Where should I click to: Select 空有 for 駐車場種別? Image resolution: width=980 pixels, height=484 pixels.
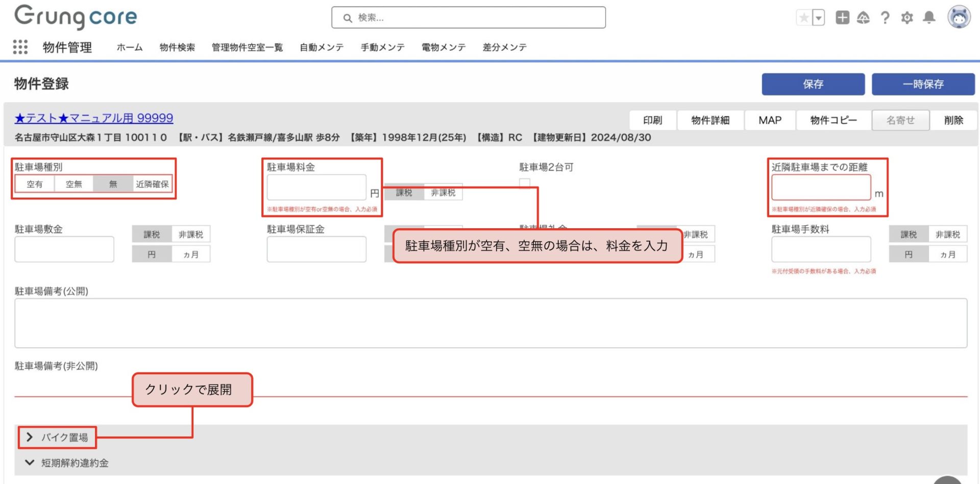tap(35, 184)
